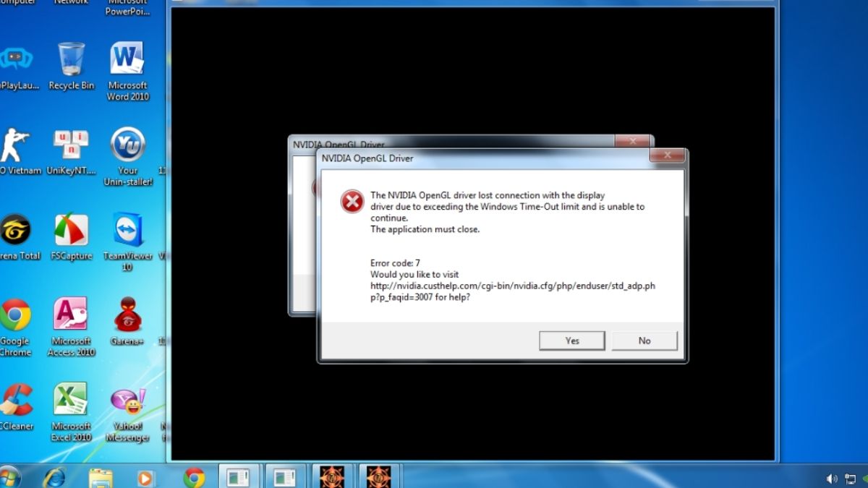This screenshot has height=488, width=868.
Task: Switch to the second orange game taskbar button
Action: pos(378,476)
